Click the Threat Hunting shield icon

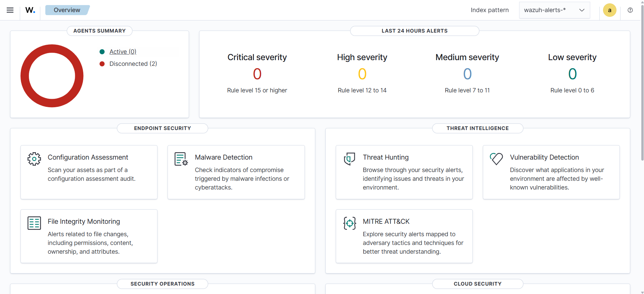[x=350, y=159]
